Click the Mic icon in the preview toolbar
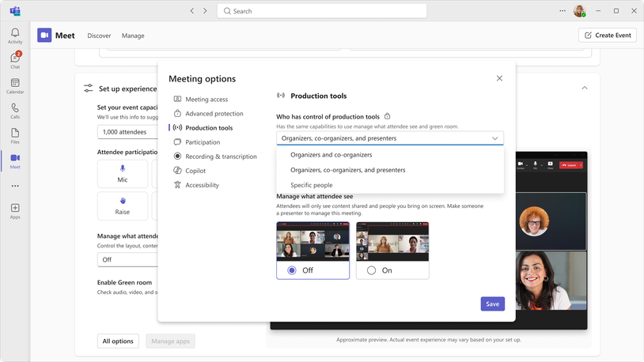The width and height of the screenshot is (644, 362). (535, 165)
